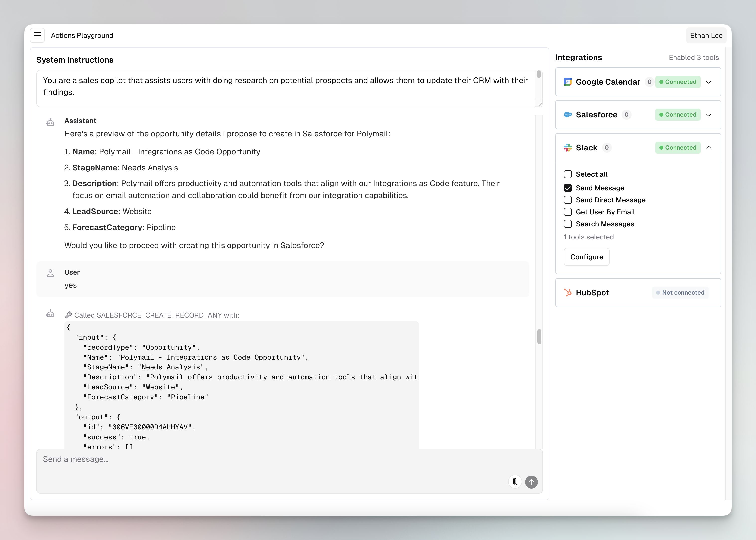Click the text area resize handle
The width and height of the screenshot is (756, 540).
540,104
